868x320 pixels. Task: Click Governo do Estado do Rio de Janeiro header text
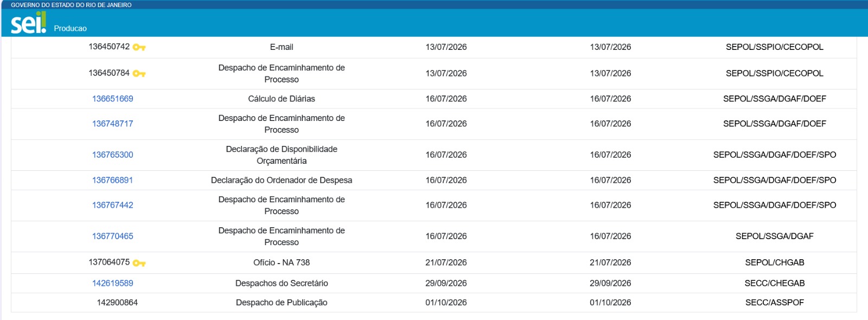(x=71, y=5)
